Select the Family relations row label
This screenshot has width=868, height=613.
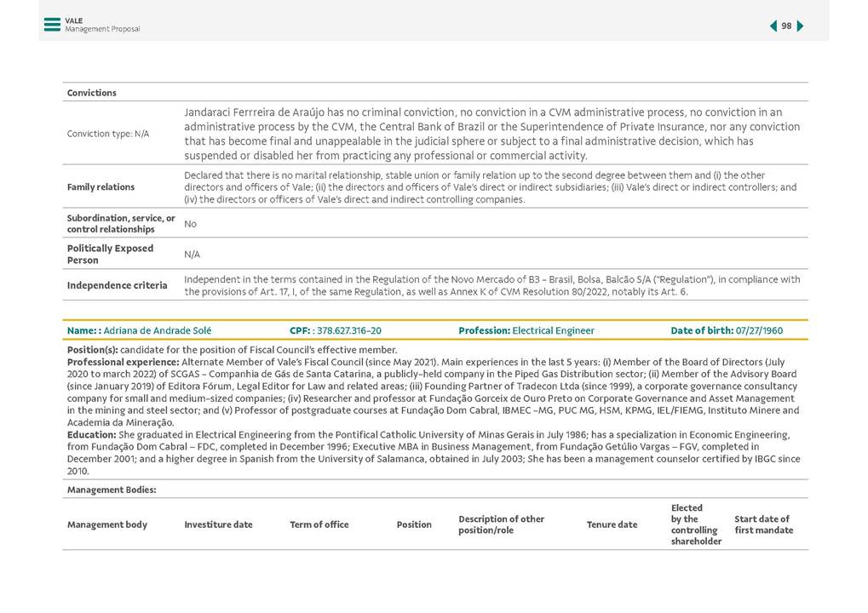101,186
